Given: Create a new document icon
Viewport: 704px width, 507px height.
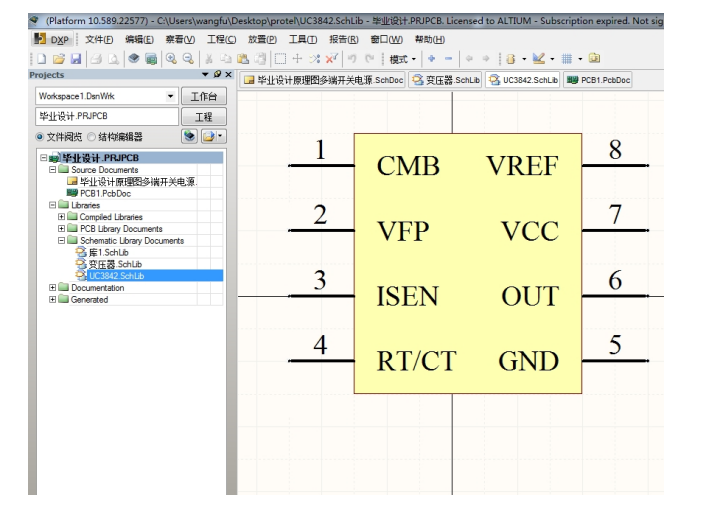Looking at the screenshot, I should click(x=41, y=59).
